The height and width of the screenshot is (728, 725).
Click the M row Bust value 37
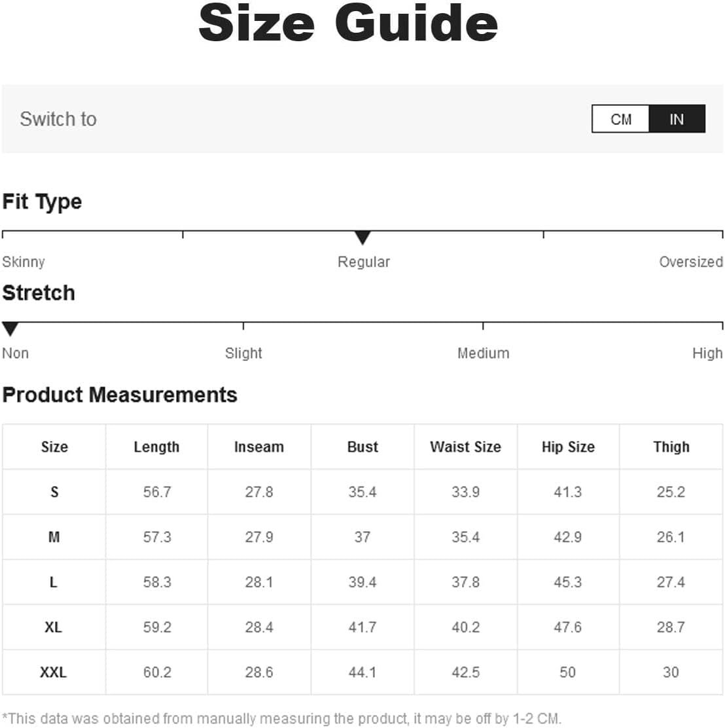tap(362, 537)
